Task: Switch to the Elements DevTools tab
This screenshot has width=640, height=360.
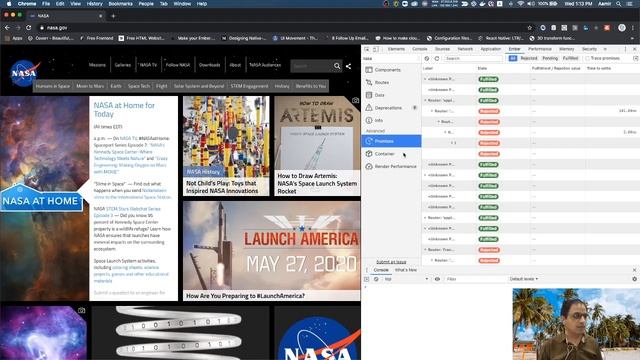Action: 396,49
